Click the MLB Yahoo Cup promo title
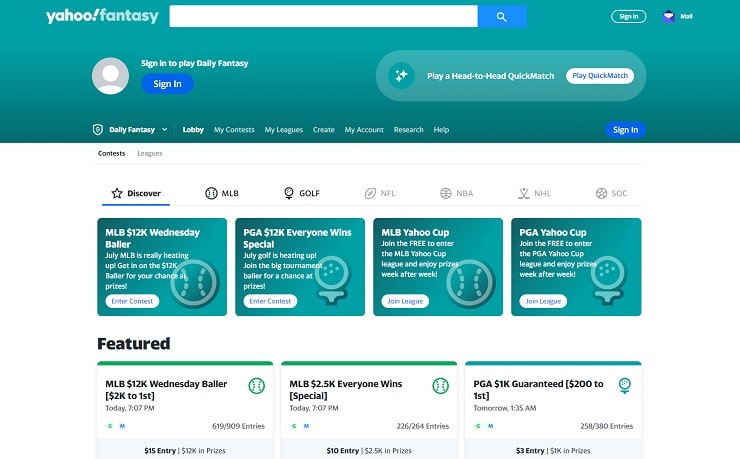This screenshot has height=459, width=740. [x=415, y=232]
